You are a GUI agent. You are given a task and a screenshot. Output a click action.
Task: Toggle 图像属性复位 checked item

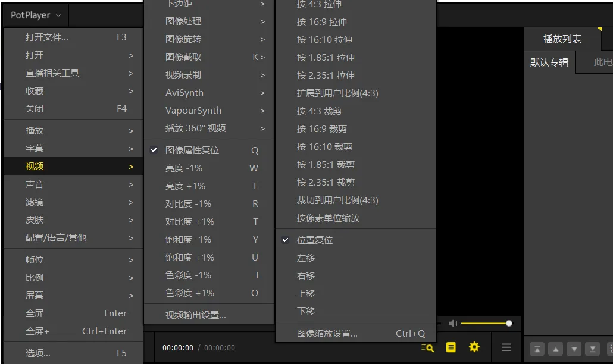209,150
